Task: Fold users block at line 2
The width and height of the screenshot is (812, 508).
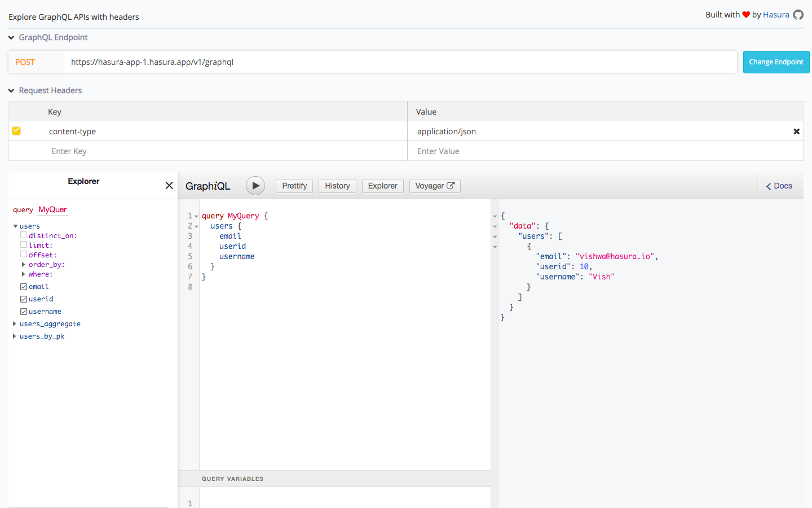Action: pyautogui.click(x=196, y=226)
